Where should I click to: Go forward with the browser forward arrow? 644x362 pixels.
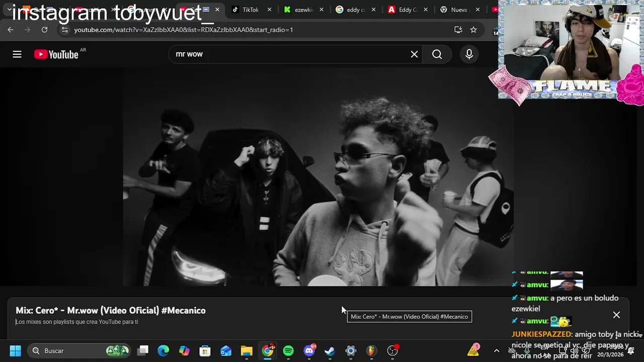pyautogui.click(x=28, y=30)
